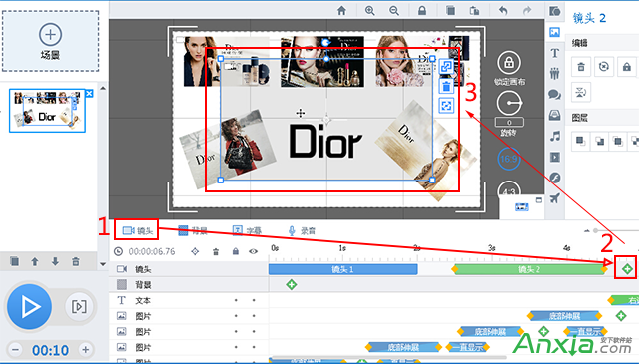639x364 pixels.
Task: Zoom out the canvas with magnifier minus
Action: 394,11
